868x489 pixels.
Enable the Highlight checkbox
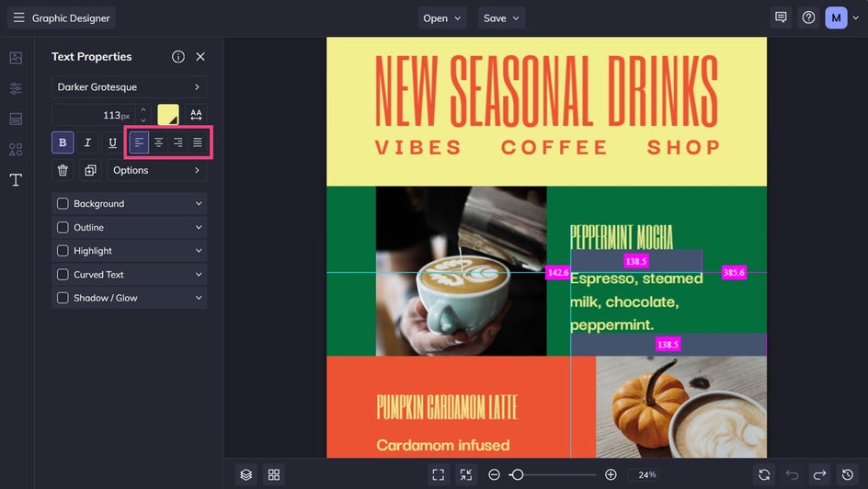pos(63,251)
